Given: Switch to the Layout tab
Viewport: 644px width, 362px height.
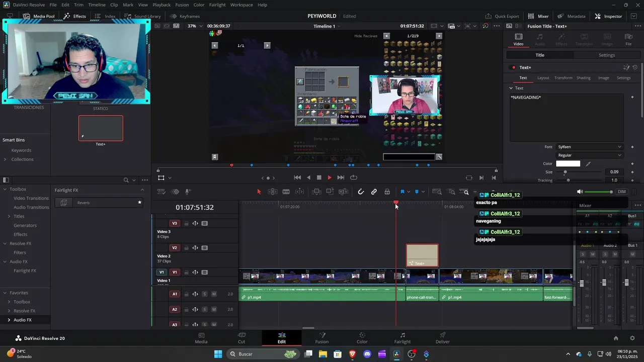Looking at the screenshot, I should coord(543,78).
